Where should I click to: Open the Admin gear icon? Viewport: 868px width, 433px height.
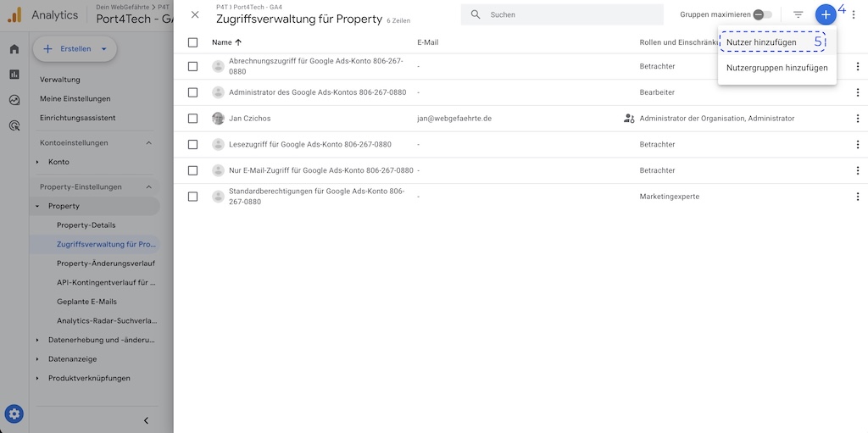coord(14,413)
